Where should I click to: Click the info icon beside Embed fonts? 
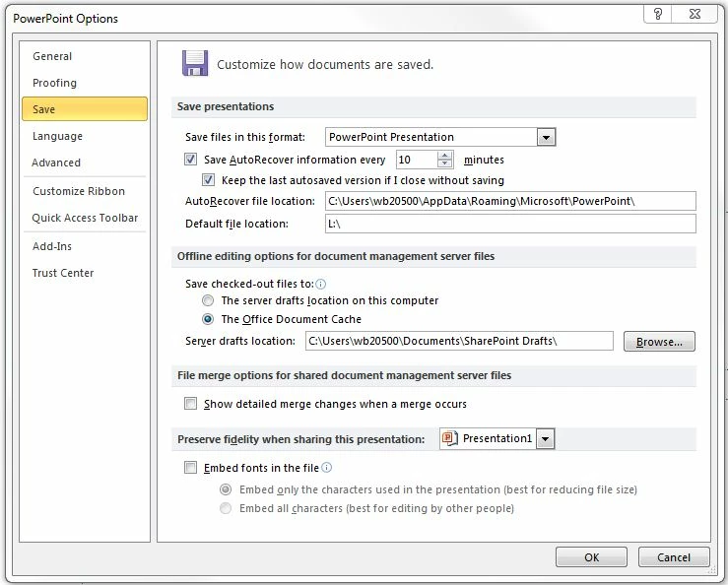click(x=326, y=468)
